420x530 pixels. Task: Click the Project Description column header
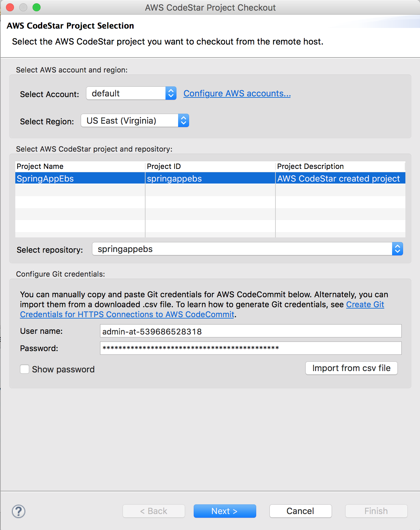click(340, 166)
